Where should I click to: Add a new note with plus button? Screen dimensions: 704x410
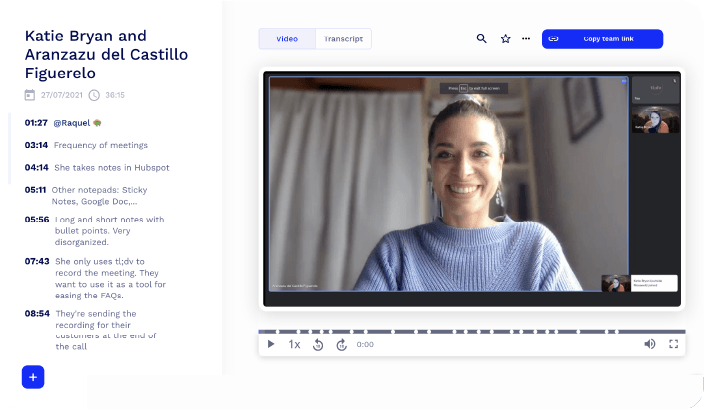[x=33, y=377]
